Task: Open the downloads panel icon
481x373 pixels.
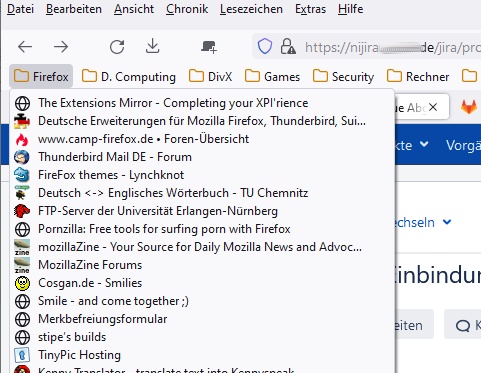Action: coord(153,46)
